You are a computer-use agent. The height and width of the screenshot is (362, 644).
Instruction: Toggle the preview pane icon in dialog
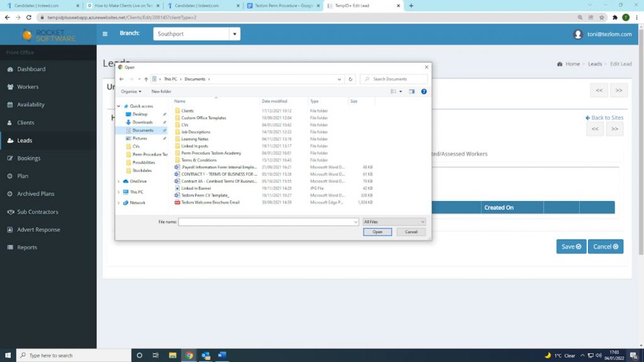[x=412, y=91]
